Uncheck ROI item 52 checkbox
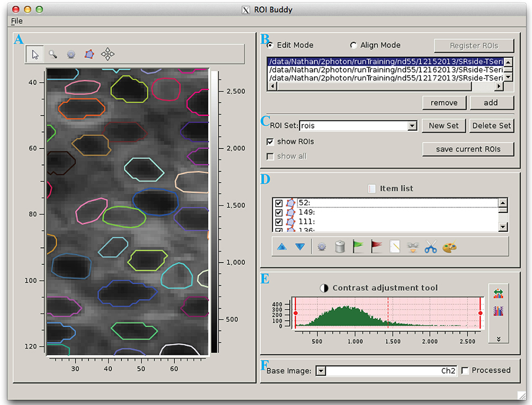 [x=279, y=203]
